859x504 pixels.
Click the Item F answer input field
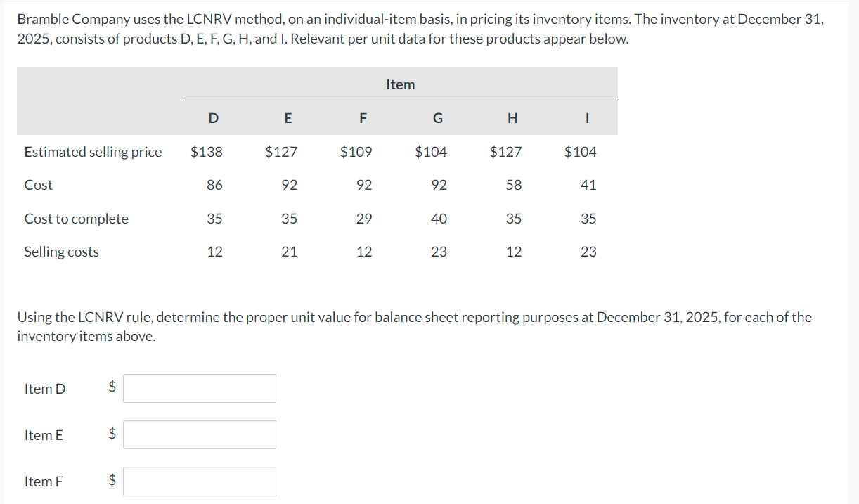pyautogui.click(x=199, y=481)
